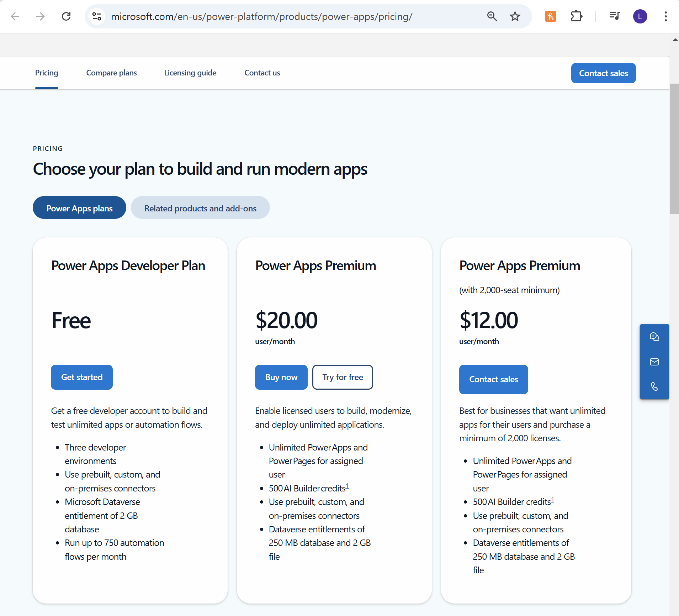Click the address bar URL field
This screenshot has height=616, width=679.
(261, 16)
